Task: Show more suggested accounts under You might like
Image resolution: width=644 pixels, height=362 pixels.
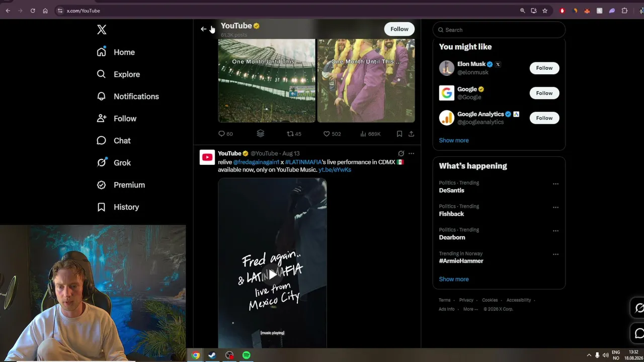Action: tap(454, 140)
